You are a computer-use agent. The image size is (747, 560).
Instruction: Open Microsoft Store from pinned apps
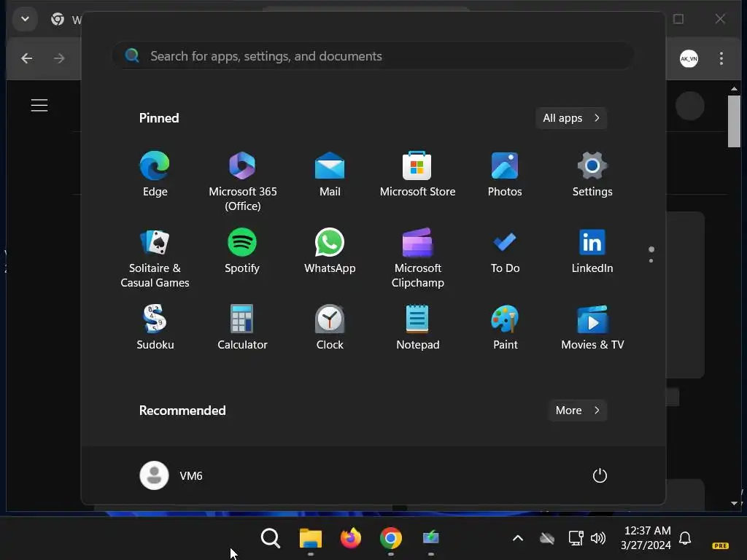pyautogui.click(x=417, y=174)
